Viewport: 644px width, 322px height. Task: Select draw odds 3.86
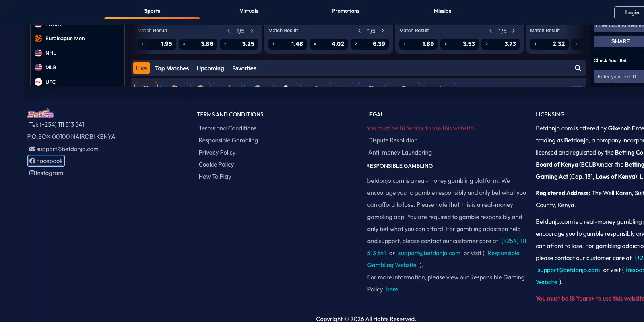tap(198, 44)
